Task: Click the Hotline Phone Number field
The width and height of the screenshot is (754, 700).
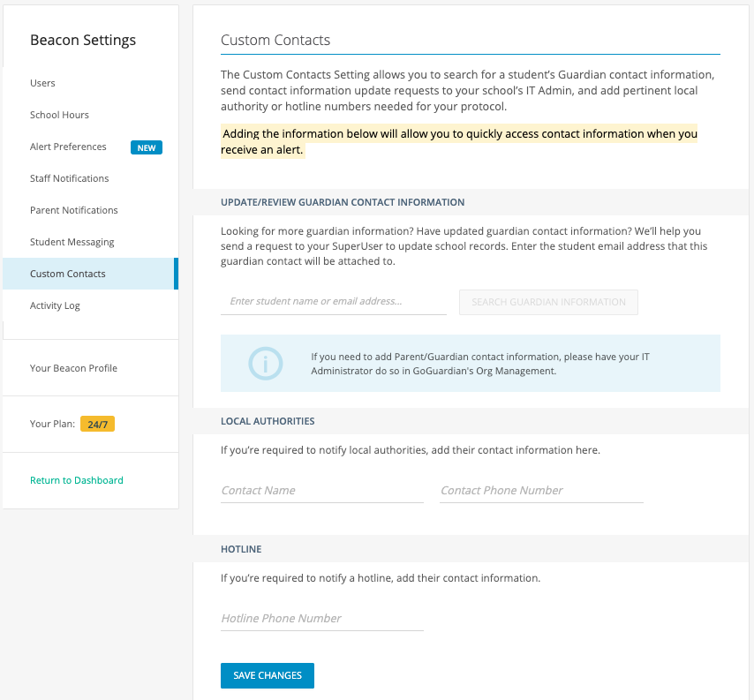Action: pos(321,619)
